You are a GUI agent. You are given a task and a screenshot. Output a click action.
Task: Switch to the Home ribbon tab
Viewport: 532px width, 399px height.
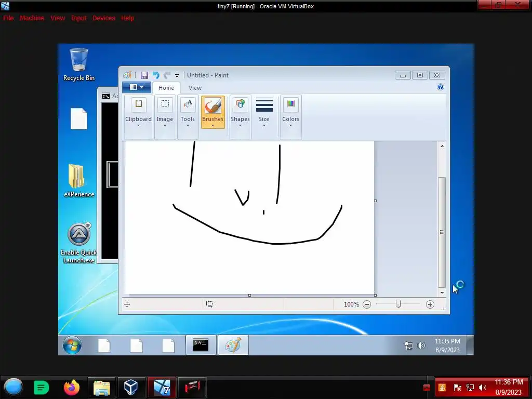(x=166, y=88)
